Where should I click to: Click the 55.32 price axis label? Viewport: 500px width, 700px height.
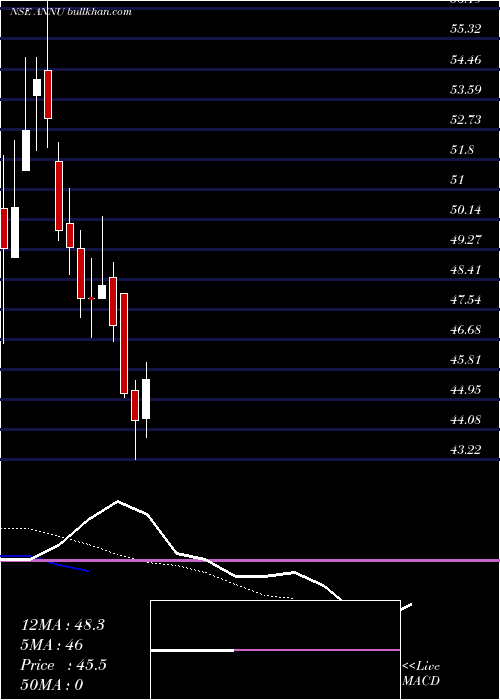point(466,29)
